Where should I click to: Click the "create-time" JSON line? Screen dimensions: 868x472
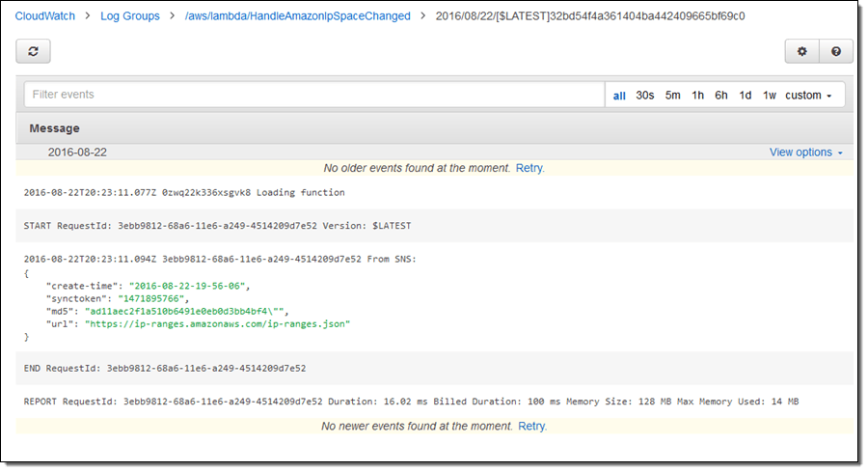(148, 286)
